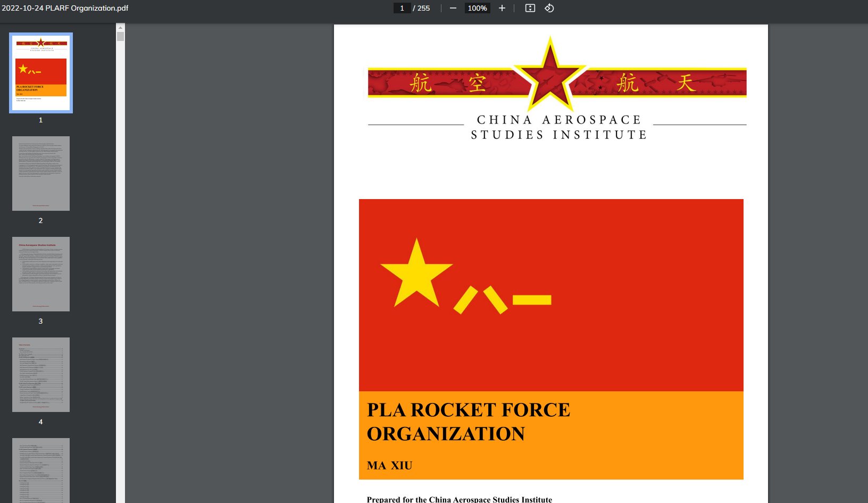The height and width of the screenshot is (503, 868).
Task: Click the word 'ORGANIZATION' in the title
Action: tap(446, 434)
